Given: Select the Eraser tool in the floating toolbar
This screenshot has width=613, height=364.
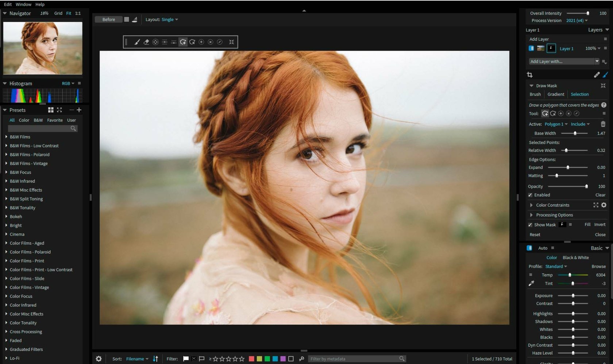Looking at the screenshot, I should point(146,42).
